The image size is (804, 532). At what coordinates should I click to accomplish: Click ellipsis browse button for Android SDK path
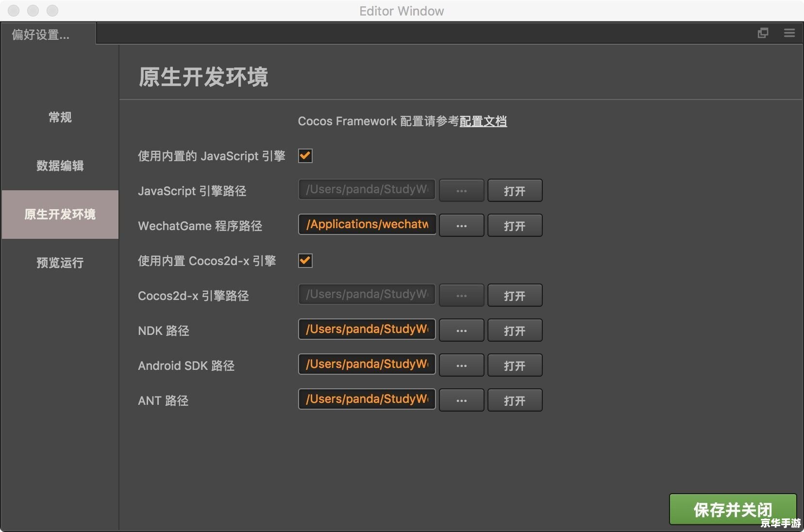pos(461,366)
